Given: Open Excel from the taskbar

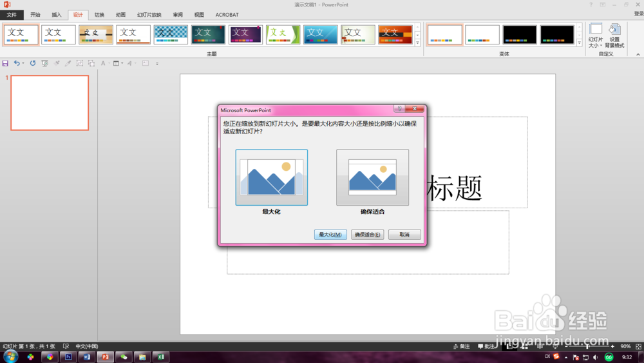Looking at the screenshot, I should point(160,357).
